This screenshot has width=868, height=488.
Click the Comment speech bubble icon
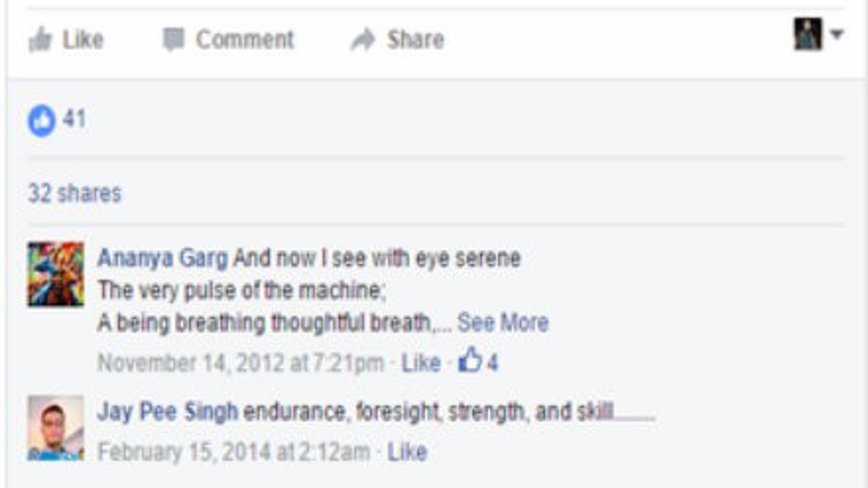tap(173, 40)
